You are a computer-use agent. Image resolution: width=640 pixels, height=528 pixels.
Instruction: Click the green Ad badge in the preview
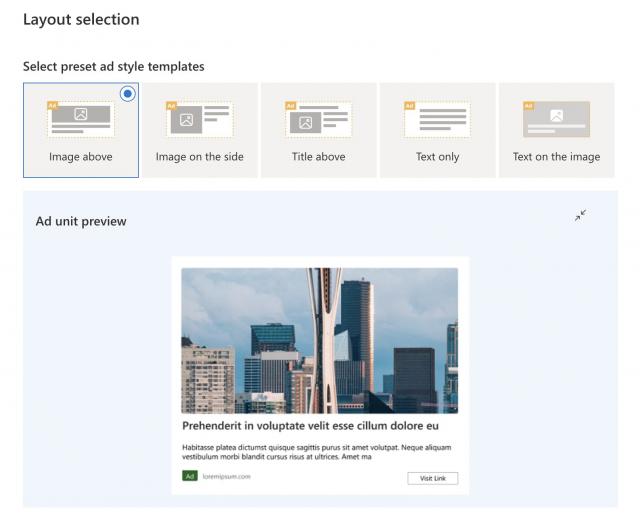pyautogui.click(x=190, y=476)
